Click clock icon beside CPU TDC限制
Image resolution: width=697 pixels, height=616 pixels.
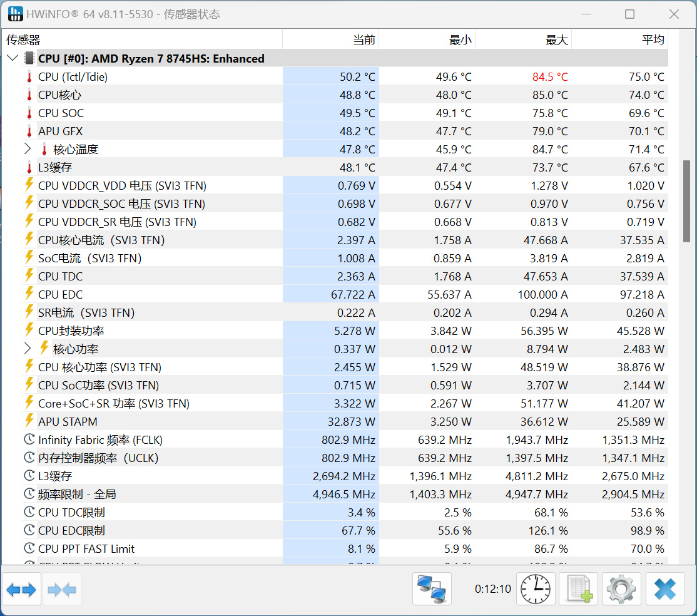pos(29,512)
